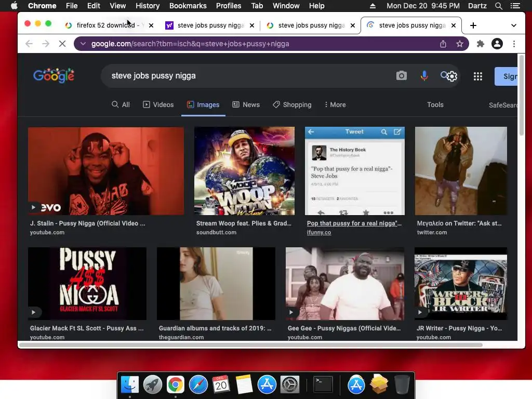Click the address bar URL

[x=190, y=44]
